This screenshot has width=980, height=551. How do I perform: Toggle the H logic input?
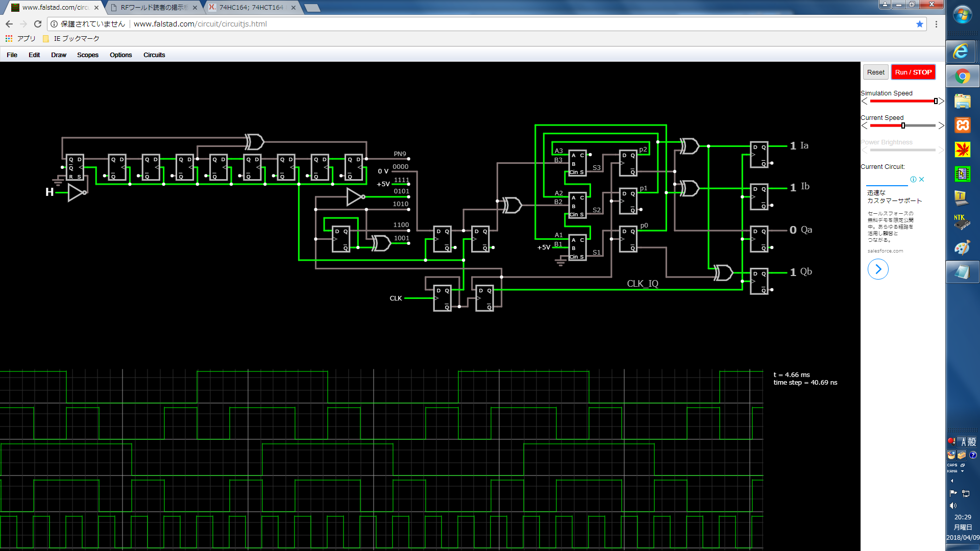pos(50,192)
